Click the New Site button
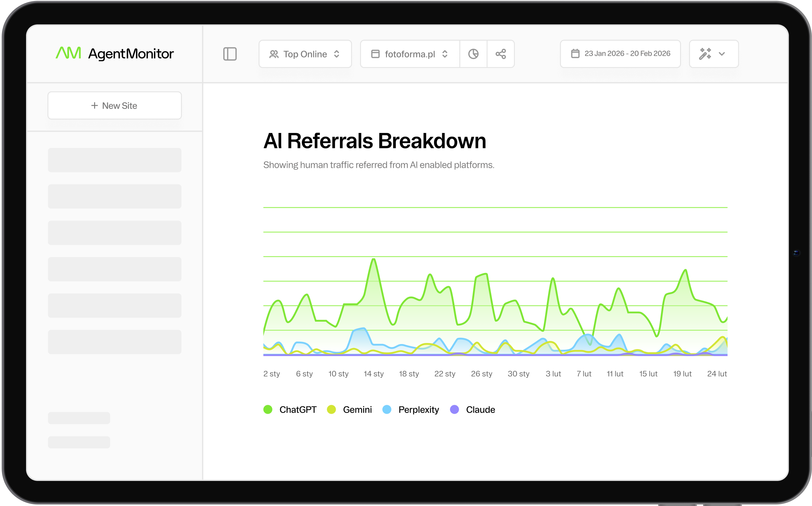Image resolution: width=812 pixels, height=506 pixels. point(114,105)
